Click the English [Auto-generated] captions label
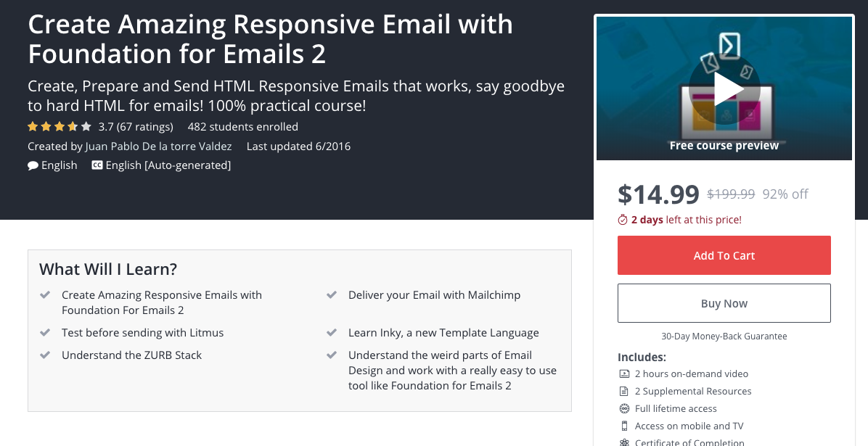Image resolution: width=868 pixels, height=446 pixels. coord(168,165)
